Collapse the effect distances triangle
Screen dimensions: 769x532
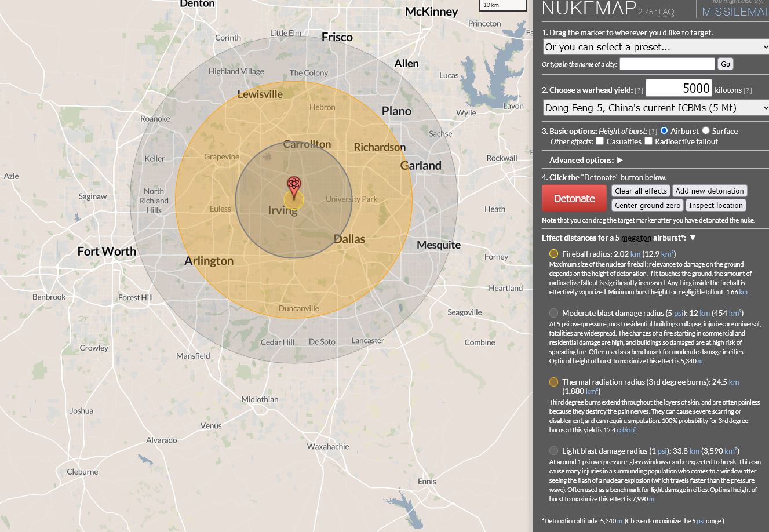coord(693,238)
